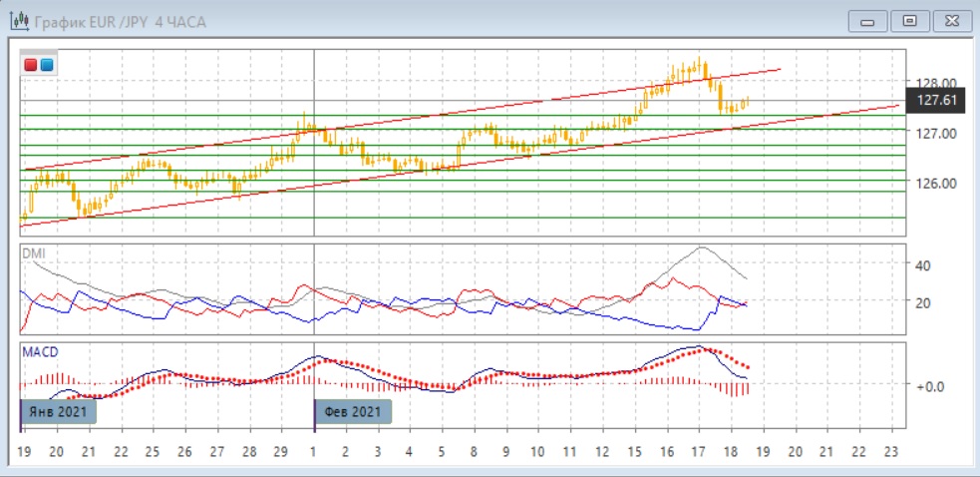Click the current price label 127.61
The image size is (980, 477).
click(937, 100)
